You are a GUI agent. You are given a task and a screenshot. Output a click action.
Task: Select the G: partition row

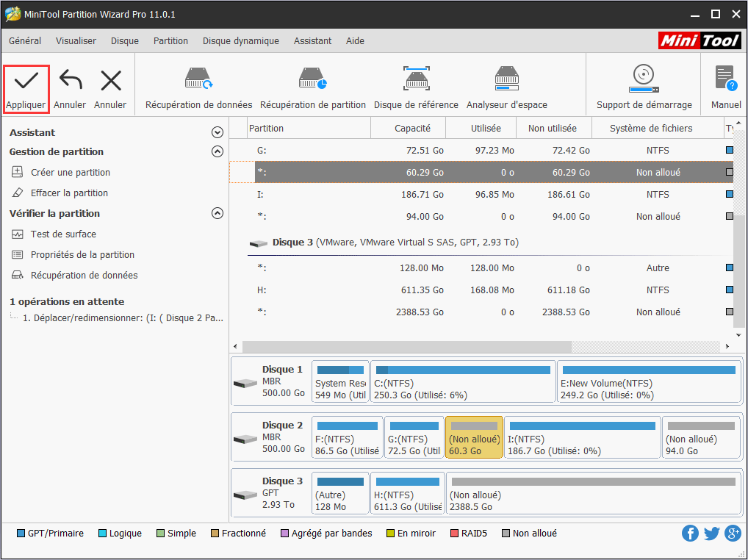(482, 150)
